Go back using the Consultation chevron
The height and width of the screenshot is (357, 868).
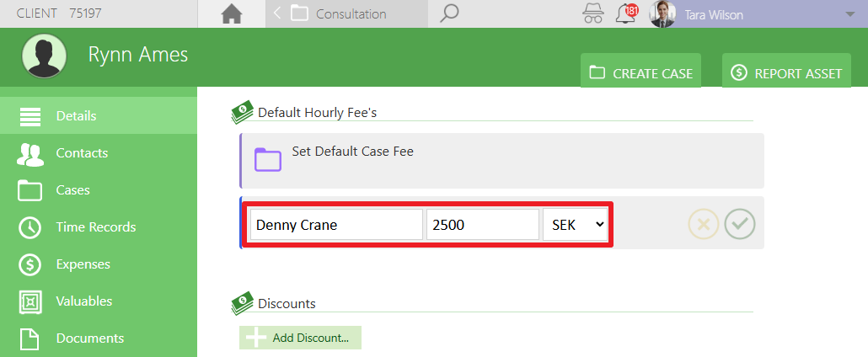(x=277, y=13)
